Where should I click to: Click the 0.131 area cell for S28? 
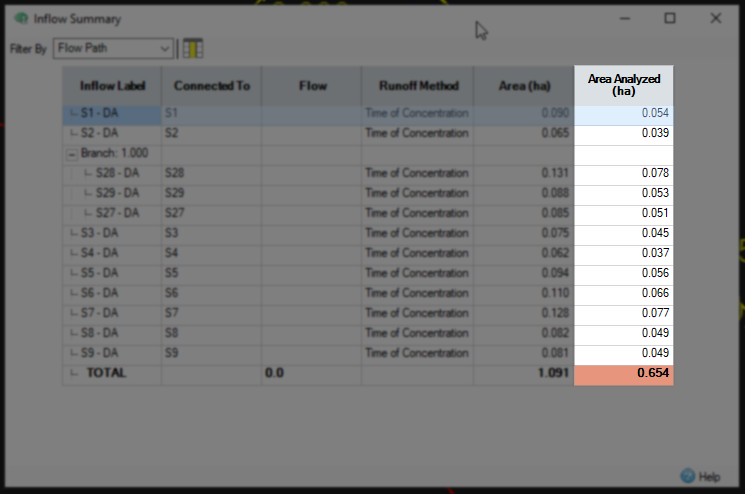point(524,173)
